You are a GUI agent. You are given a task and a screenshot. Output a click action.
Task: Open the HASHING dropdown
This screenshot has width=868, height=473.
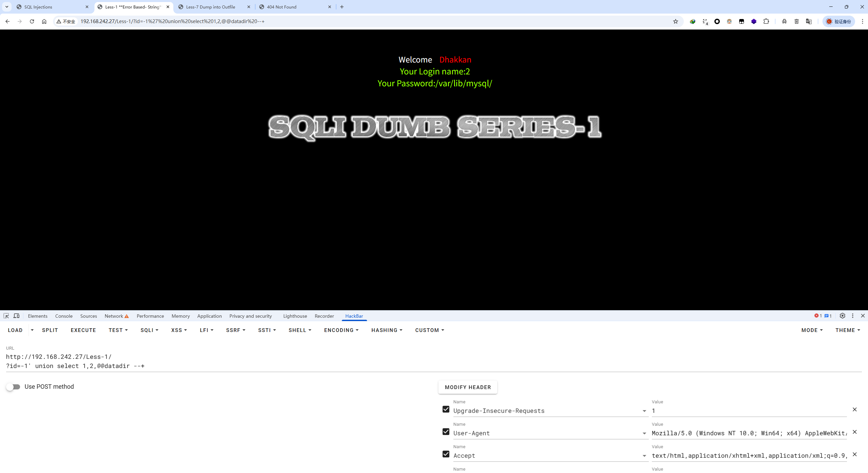pyautogui.click(x=387, y=330)
